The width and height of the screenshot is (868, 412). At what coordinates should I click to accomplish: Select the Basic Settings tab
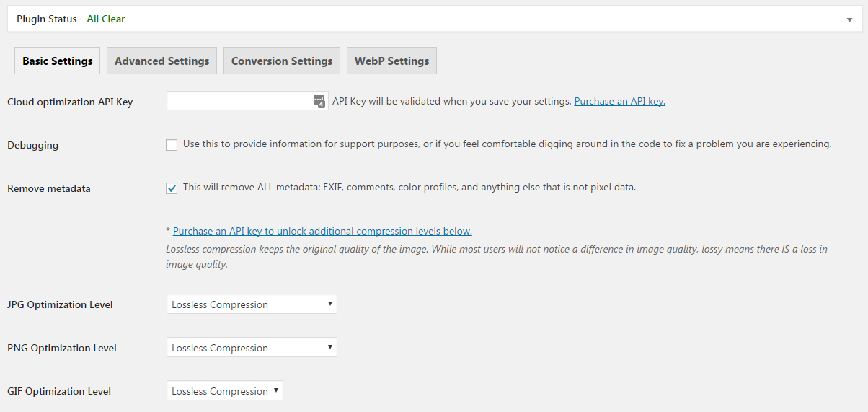click(x=58, y=61)
